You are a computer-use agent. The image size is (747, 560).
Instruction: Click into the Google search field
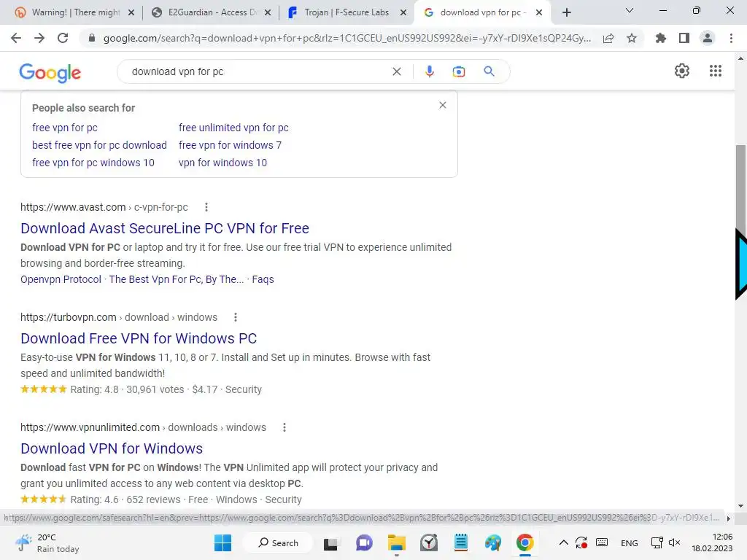coord(258,71)
